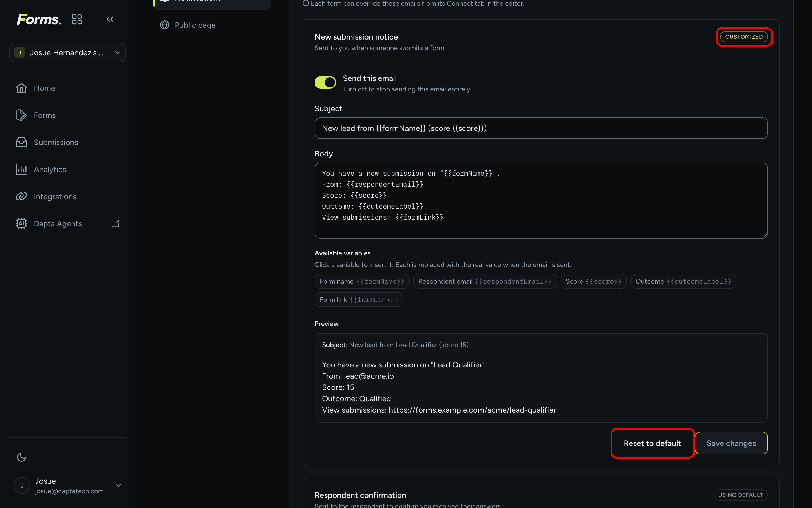Image resolution: width=812 pixels, height=508 pixels.
Task: Click into the Subject input field
Action: (x=541, y=128)
